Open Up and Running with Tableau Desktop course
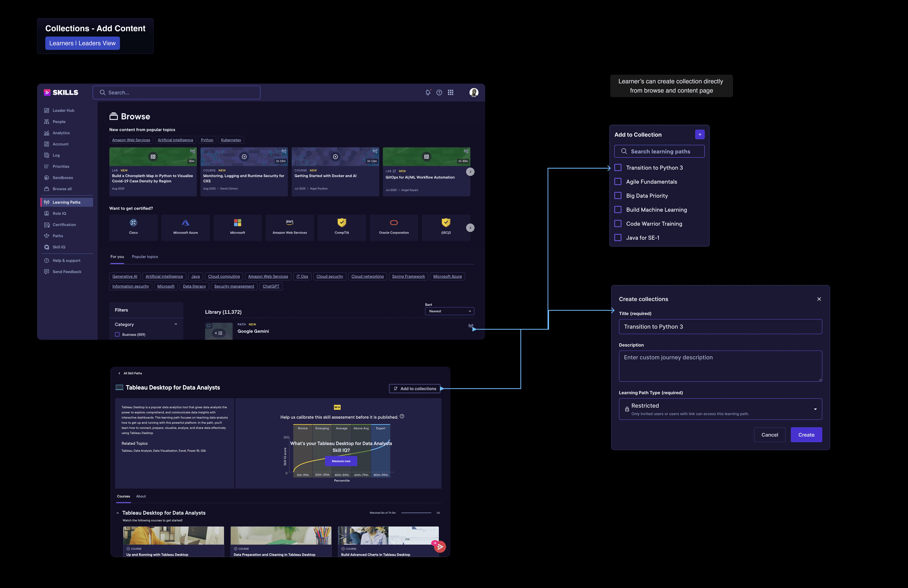The width and height of the screenshot is (908, 588). tap(174, 542)
